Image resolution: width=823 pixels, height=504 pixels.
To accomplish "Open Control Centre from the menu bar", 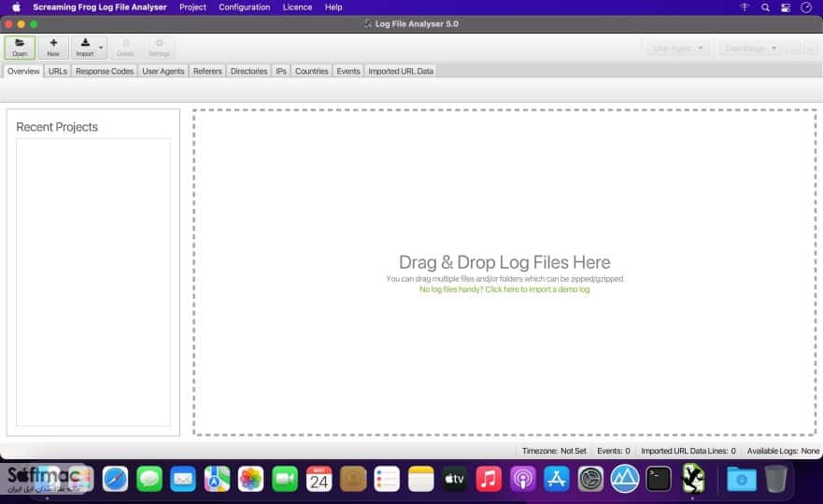I will click(x=786, y=7).
